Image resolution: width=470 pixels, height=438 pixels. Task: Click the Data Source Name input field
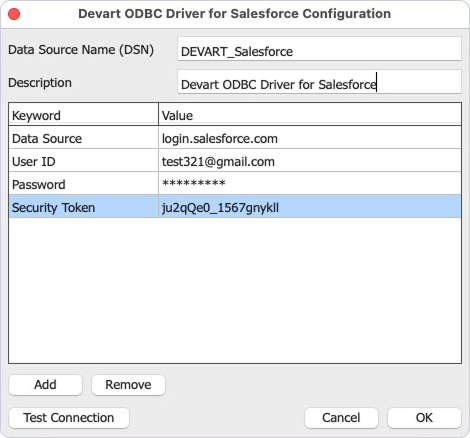point(319,49)
